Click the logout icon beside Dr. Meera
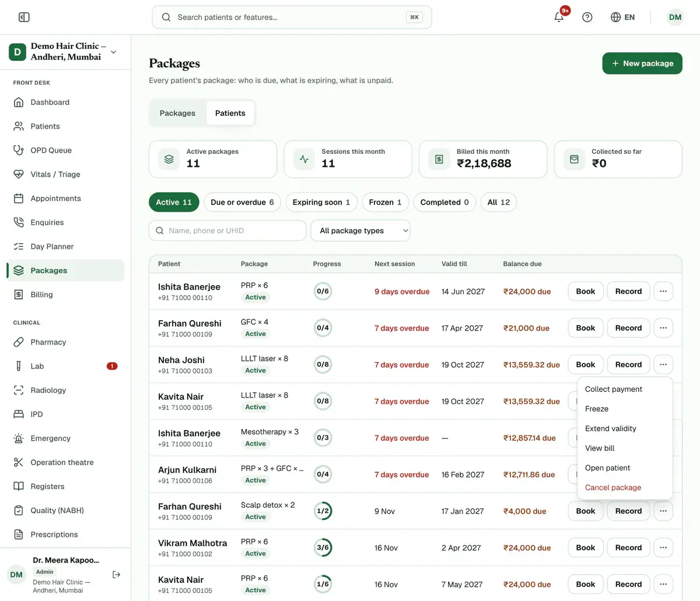This screenshot has height=601, width=700. tap(116, 575)
